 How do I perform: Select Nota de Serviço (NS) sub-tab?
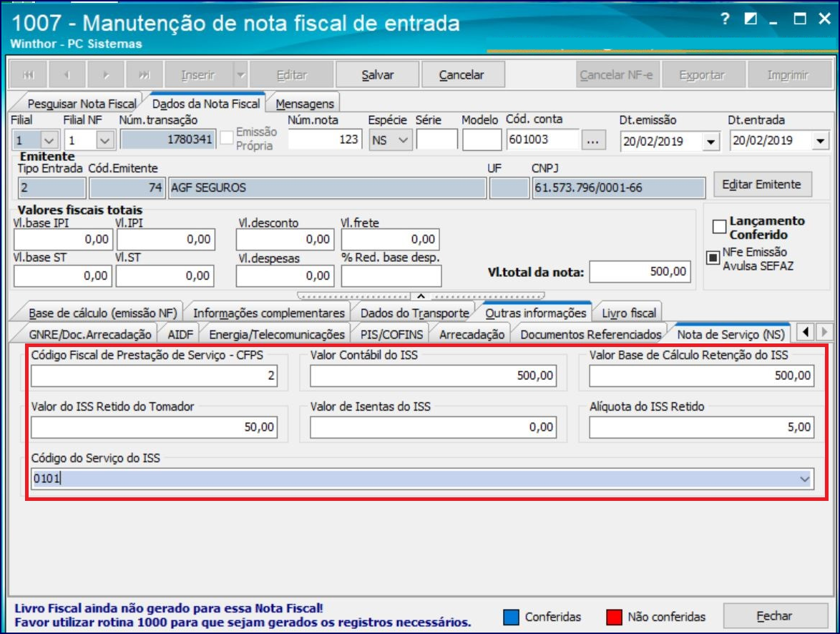click(x=731, y=334)
